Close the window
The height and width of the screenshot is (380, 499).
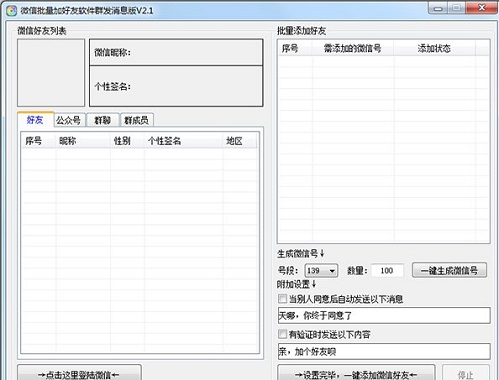click(x=481, y=8)
